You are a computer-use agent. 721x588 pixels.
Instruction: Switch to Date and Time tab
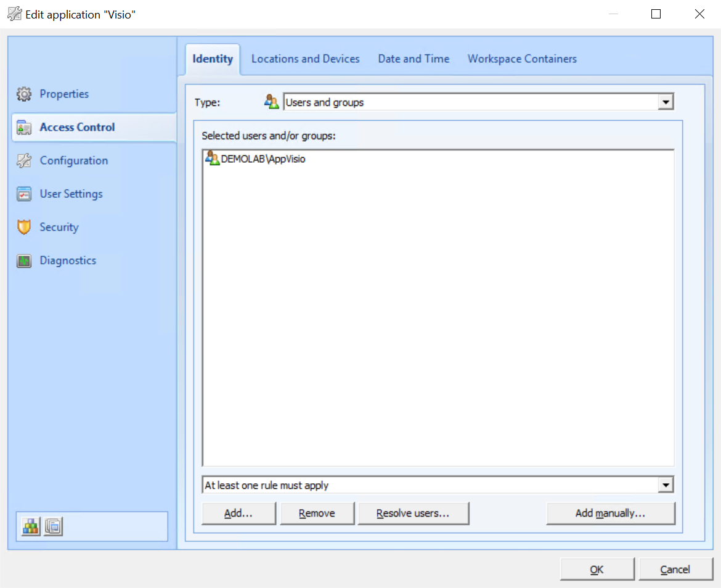click(x=413, y=59)
